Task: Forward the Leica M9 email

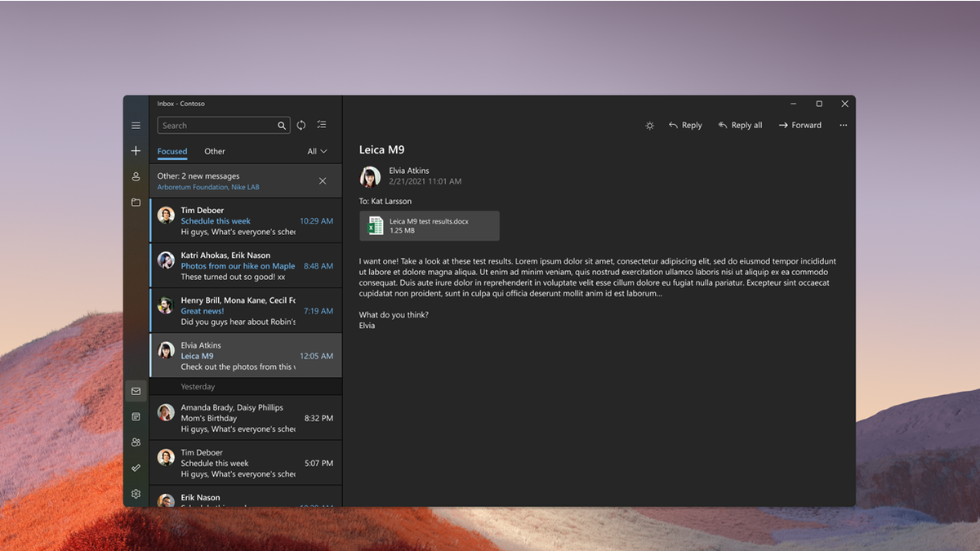Action: click(800, 125)
